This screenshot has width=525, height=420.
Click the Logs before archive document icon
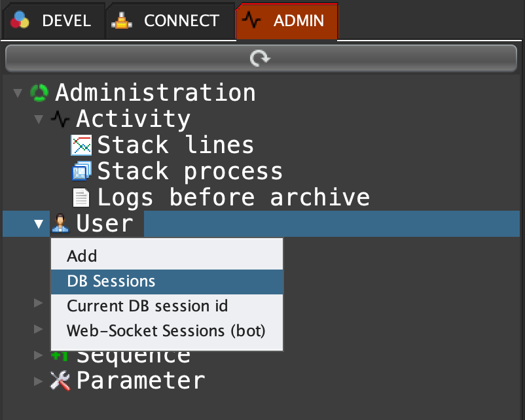81,198
